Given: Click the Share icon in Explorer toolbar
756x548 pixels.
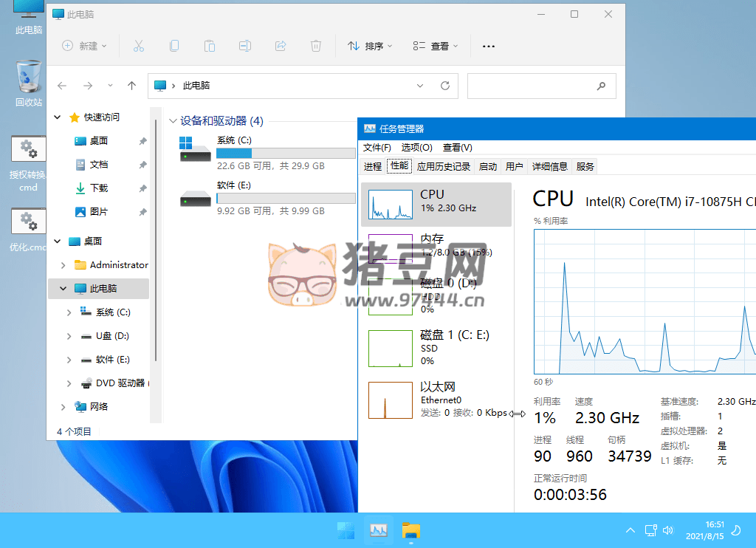Looking at the screenshot, I should (281, 46).
